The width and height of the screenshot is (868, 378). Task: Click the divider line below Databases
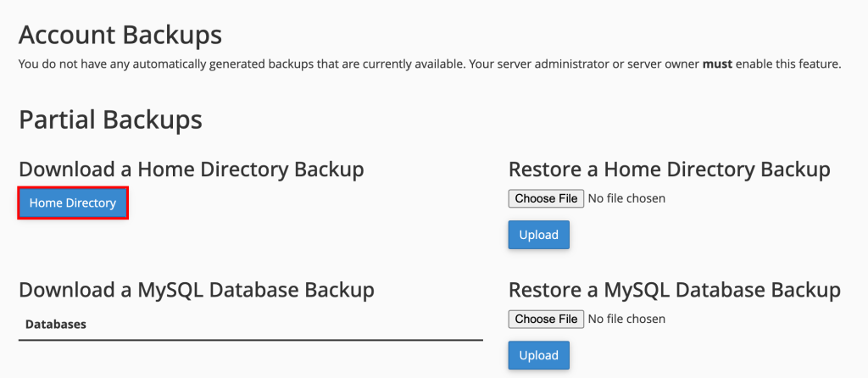point(250,340)
